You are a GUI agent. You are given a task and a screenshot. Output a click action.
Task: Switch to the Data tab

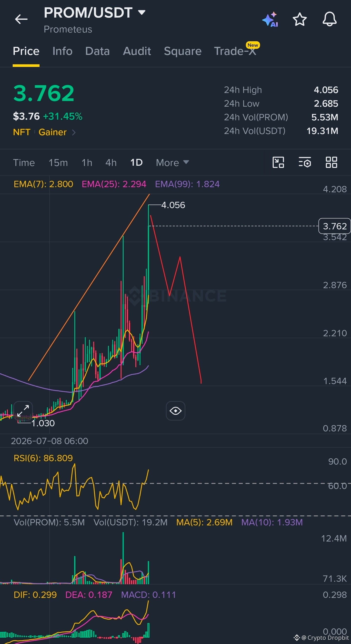(x=97, y=51)
